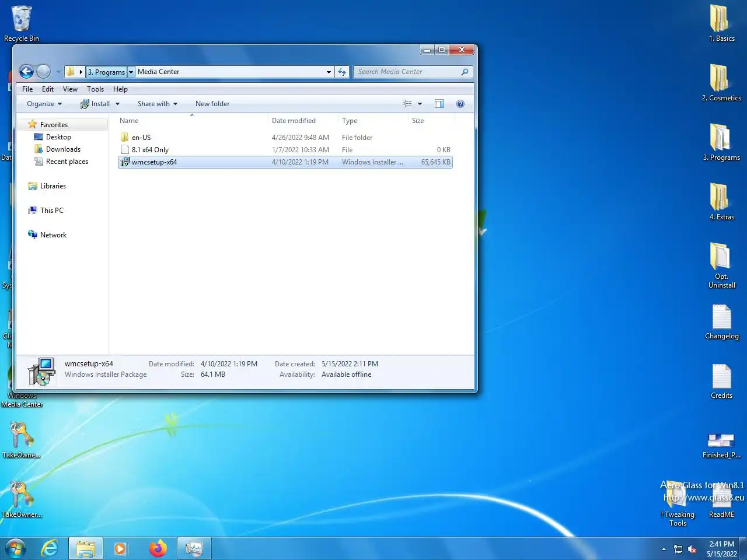The width and height of the screenshot is (747, 560).
Task: Click the Explorer Forward navigation button
Action: (x=44, y=72)
